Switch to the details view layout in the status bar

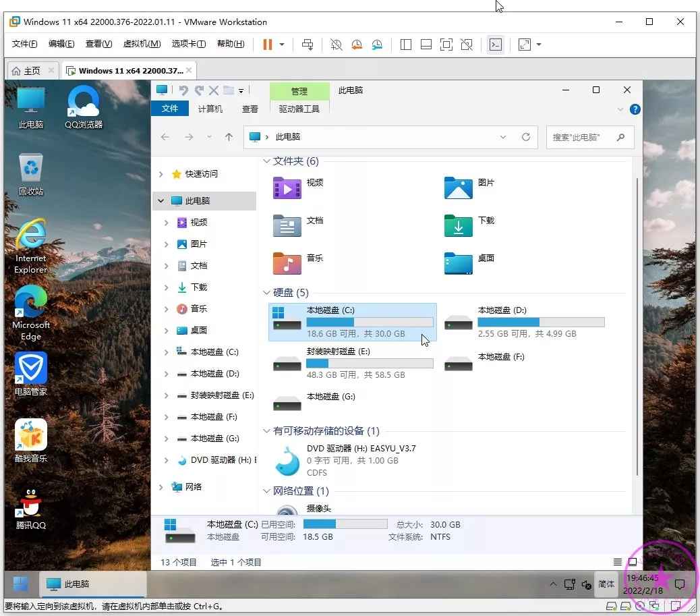pyautogui.click(x=618, y=562)
